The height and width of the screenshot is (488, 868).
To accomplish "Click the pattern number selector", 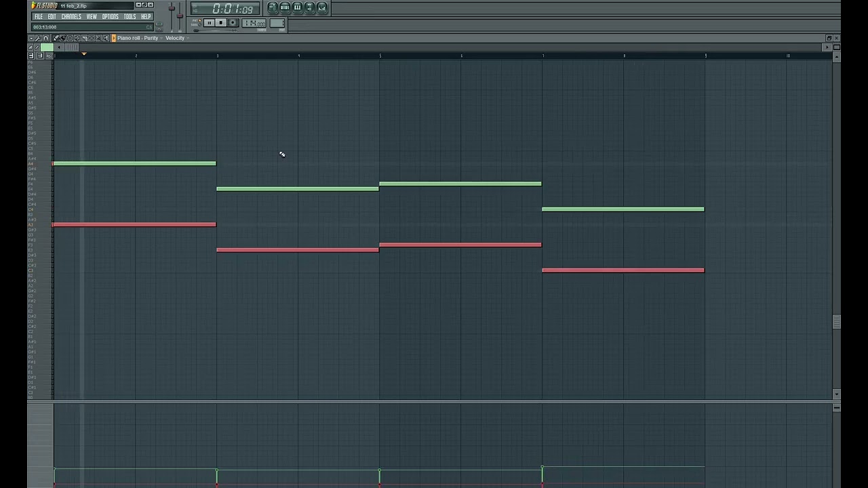I will 277,23.
